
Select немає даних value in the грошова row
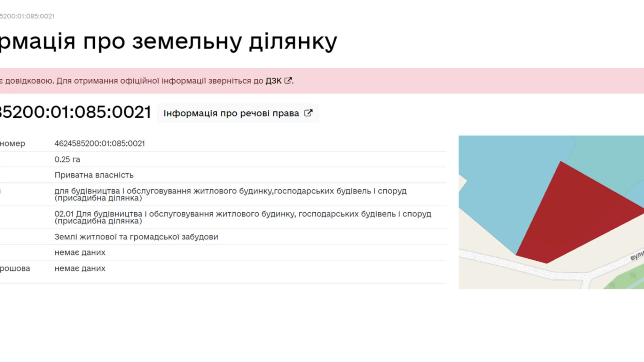point(80,268)
